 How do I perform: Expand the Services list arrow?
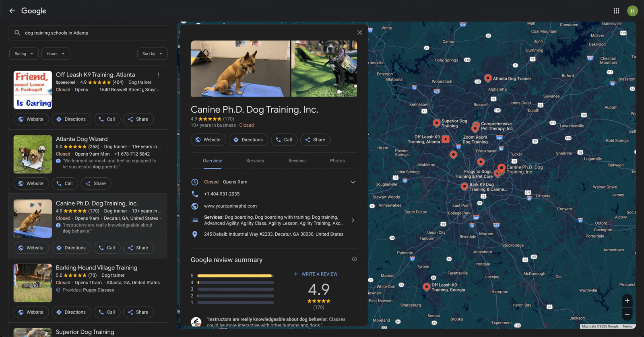click(x=353, y=220)
